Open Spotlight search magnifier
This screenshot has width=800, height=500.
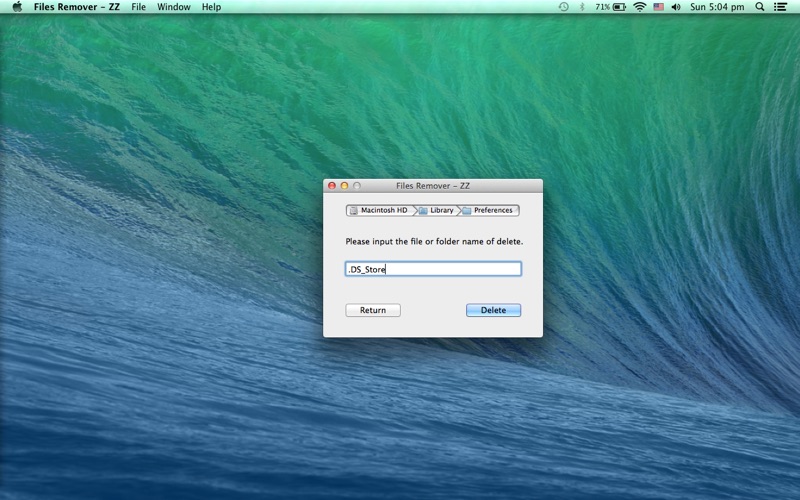760,7
